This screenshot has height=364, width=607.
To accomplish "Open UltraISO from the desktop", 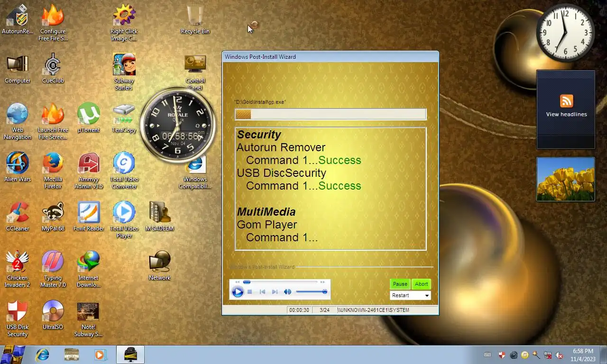I will pos(53,316).
